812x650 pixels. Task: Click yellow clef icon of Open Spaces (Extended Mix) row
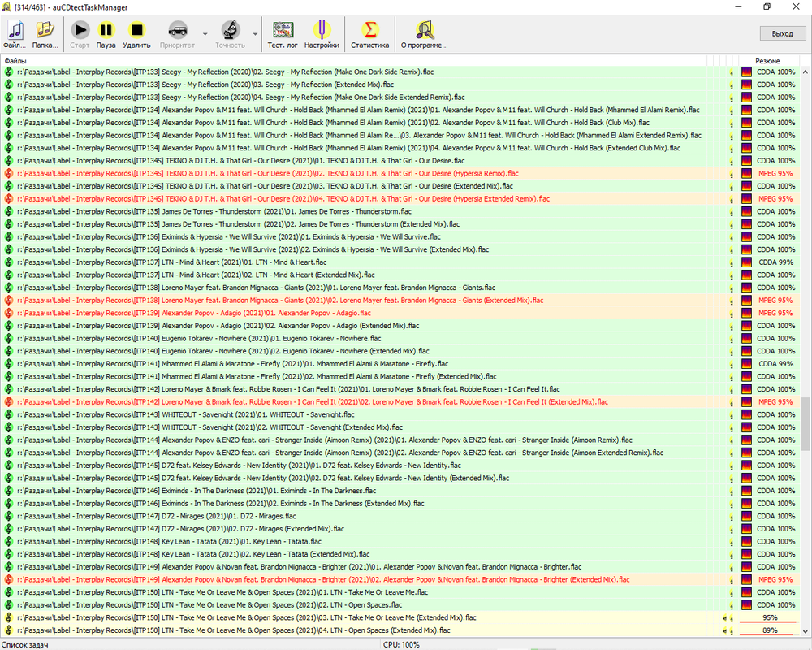[9, 630]
